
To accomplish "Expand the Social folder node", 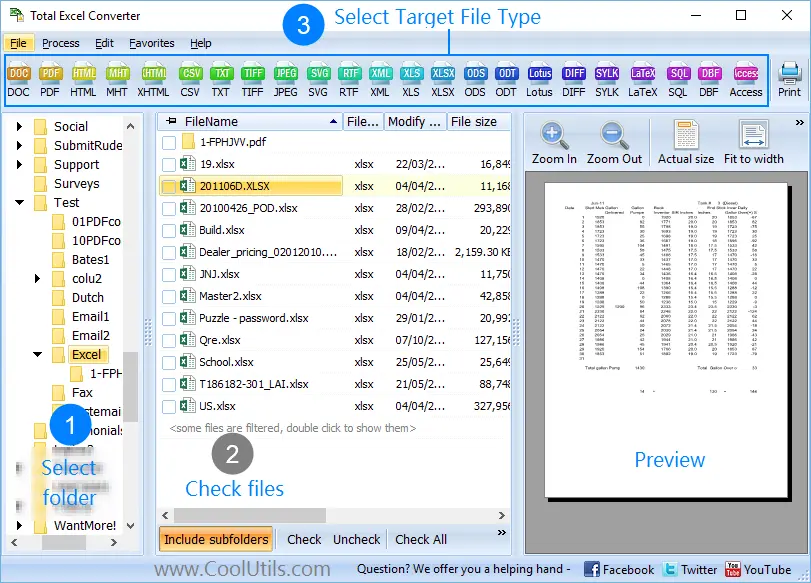I will click(x=20, y=125).
